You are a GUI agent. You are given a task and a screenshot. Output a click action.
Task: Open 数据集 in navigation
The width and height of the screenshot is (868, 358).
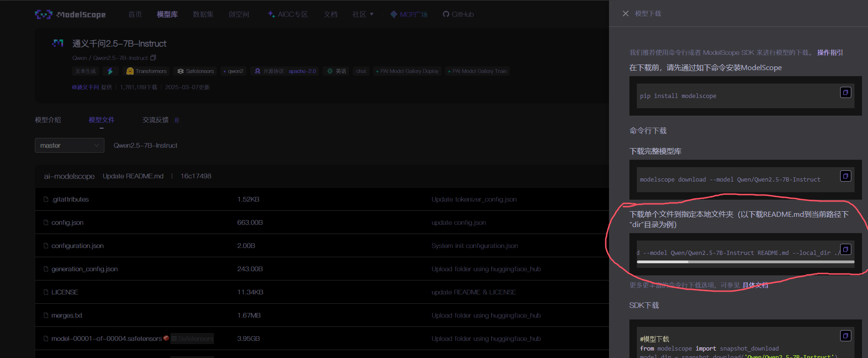pos(203,14)
